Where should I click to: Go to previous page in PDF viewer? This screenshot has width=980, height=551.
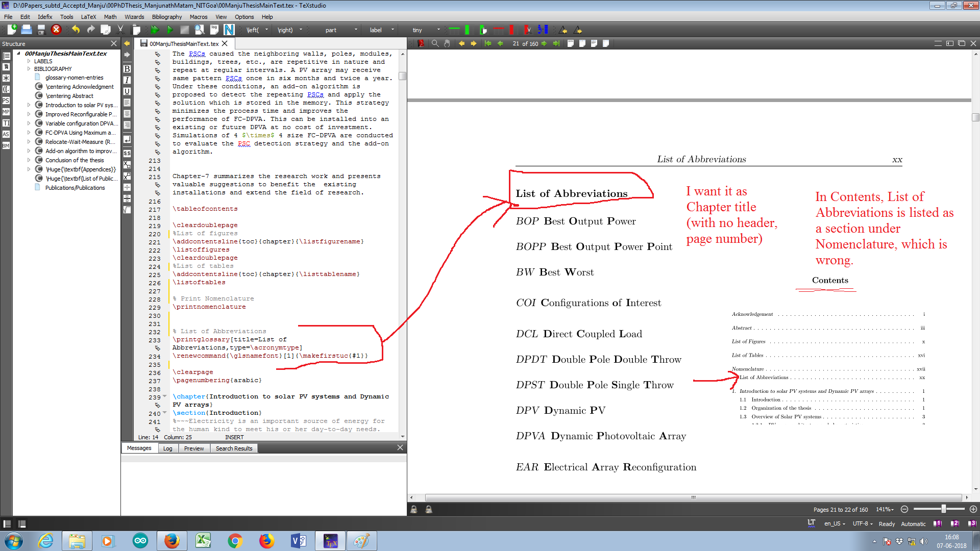(x=500, y=43)
